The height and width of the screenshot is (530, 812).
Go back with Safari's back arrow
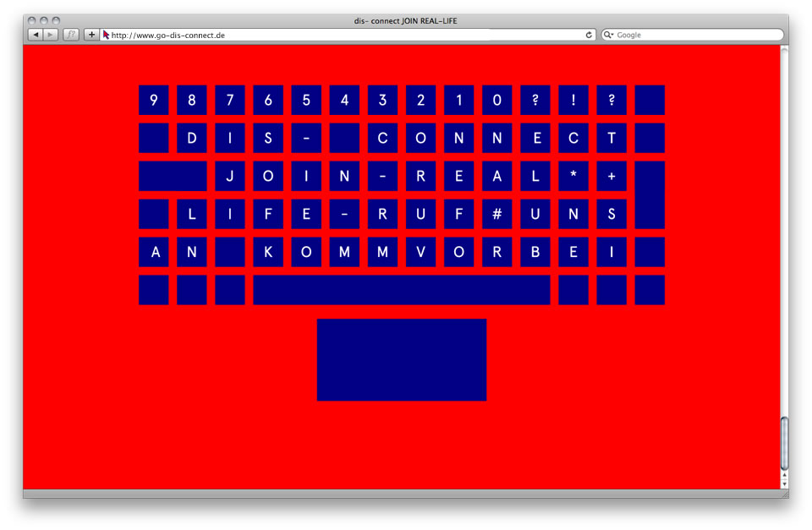36,35
